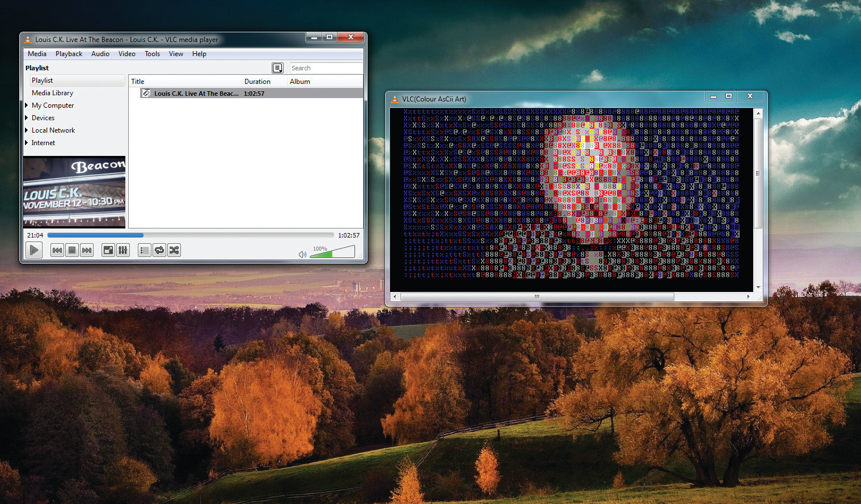This screenshot has width=861, height=504.
Task: Toggle shuffle random playback
Action: 174,250
